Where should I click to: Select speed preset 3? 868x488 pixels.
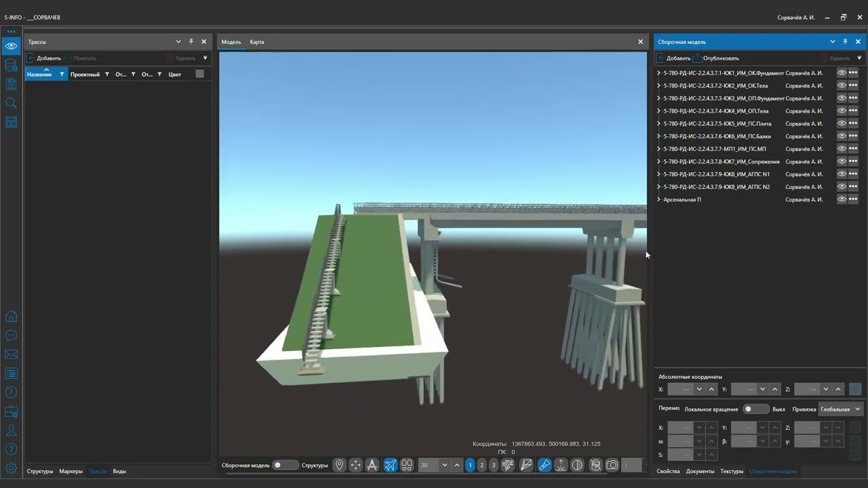(494, 465)
